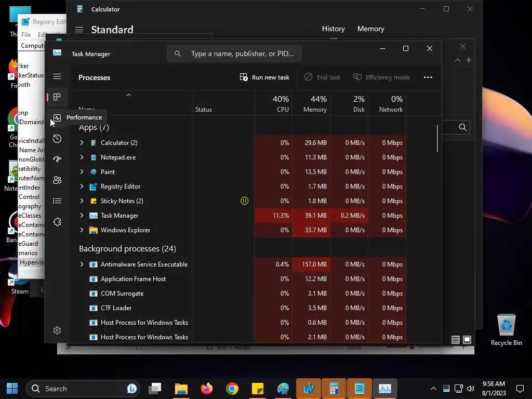Select the CTF Loader process
The height and width of the screenshot is (399, 532).
coord(238,308)
